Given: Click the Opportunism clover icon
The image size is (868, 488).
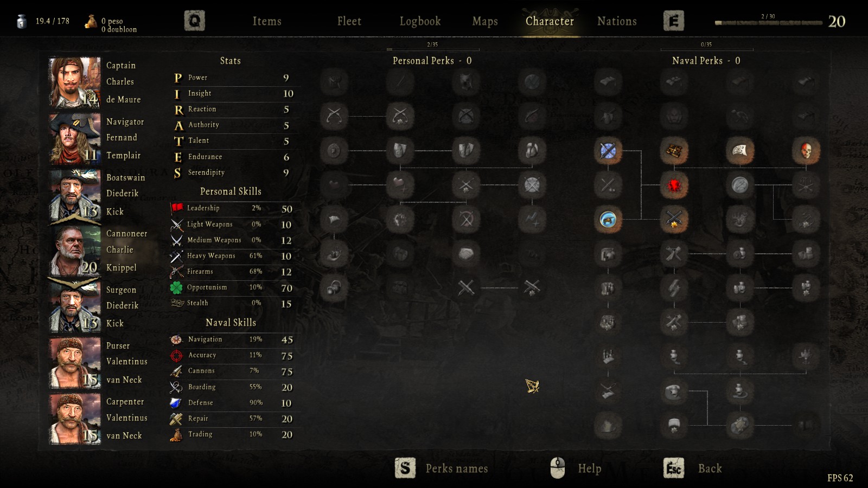Looking at the screenshot, I should click(177, 287).
